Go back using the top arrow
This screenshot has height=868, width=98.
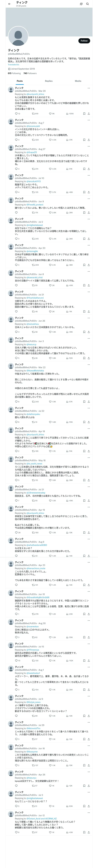9,4
